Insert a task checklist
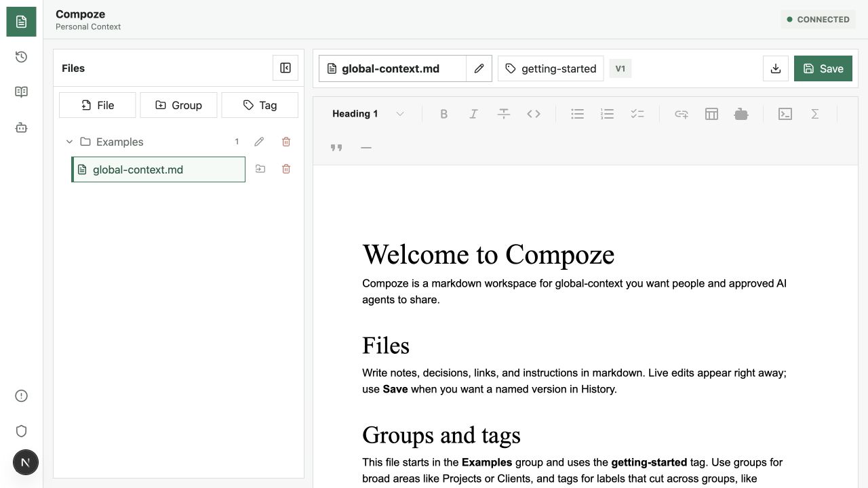Screen dimensions: 868x488 tap(637, 114)
